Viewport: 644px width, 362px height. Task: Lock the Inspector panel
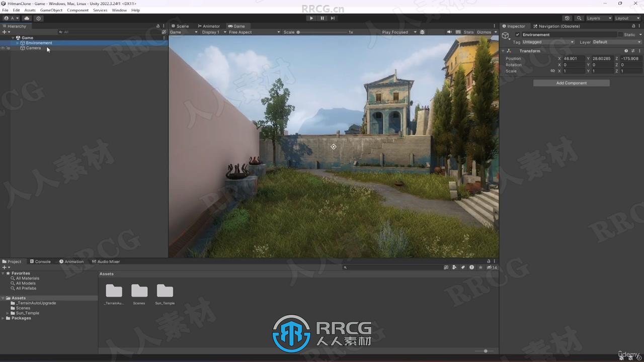click(x=634, y=26)
